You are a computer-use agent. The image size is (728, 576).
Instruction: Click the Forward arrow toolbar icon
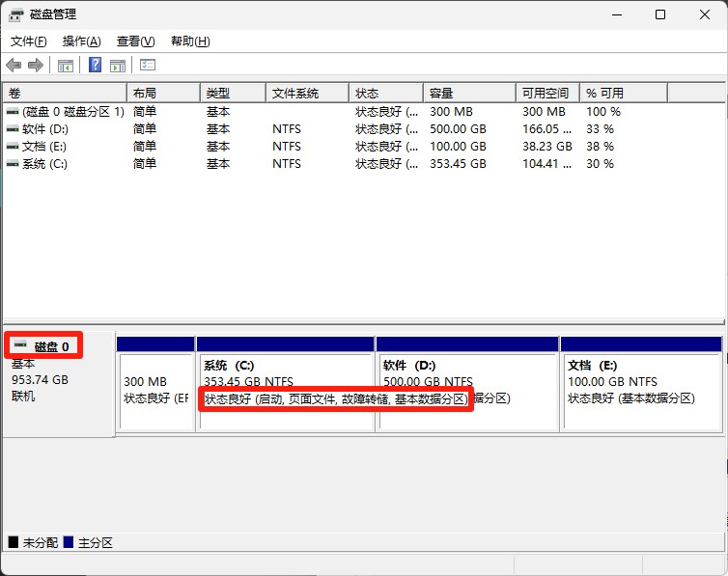[36, 66]
